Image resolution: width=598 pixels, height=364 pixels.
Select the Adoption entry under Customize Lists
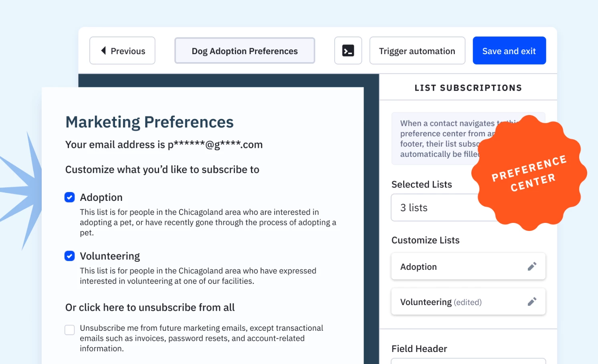click(441, 266)
